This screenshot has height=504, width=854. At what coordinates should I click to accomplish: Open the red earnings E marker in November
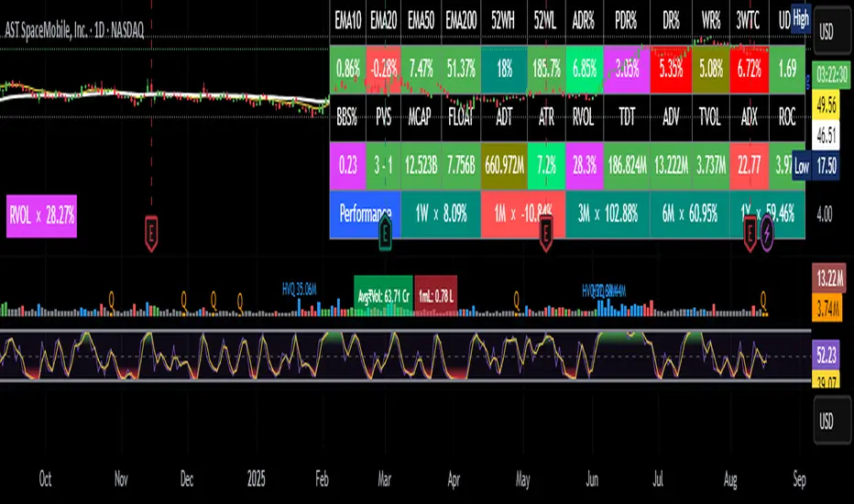[x=151, y=233]
